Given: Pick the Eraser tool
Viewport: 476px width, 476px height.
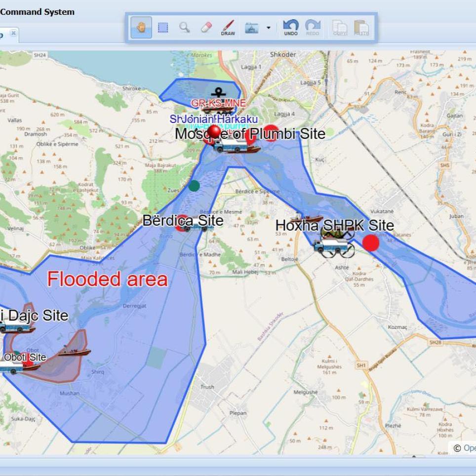Looking at the screenshot, I should pos(206,28).
